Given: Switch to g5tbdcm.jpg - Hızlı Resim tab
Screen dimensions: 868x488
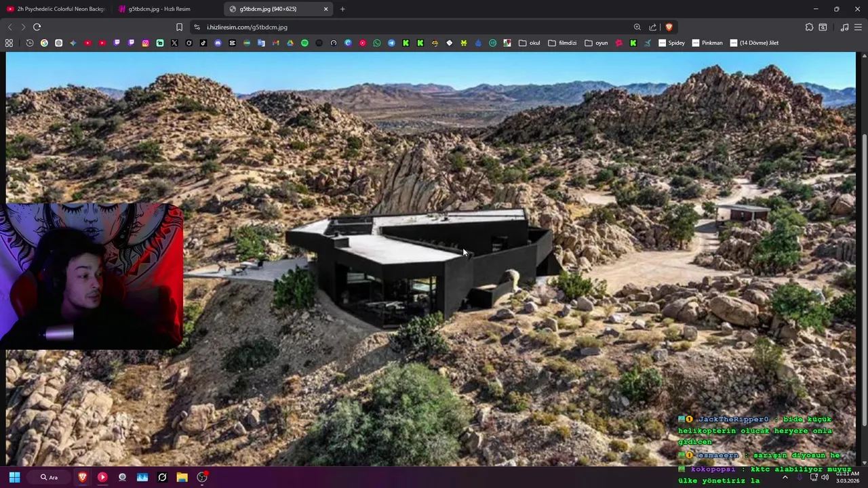Looking at the screenshot, I should pos(167,9).
